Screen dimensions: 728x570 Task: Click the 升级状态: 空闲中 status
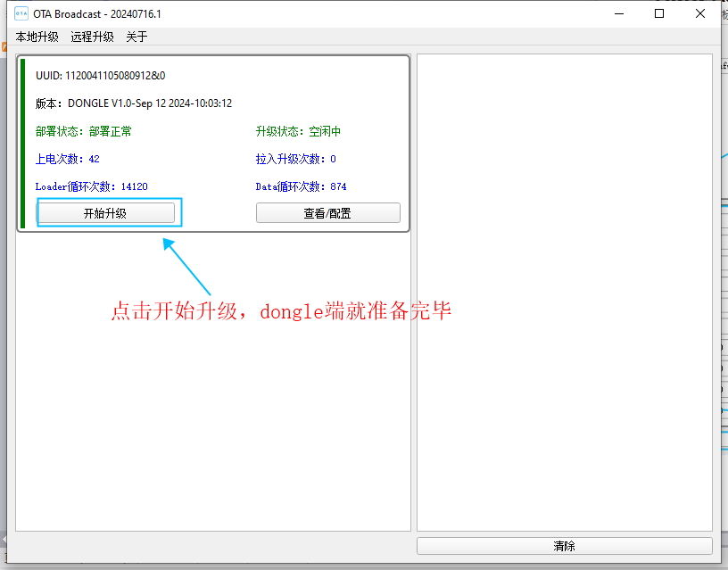(x=298, y=131)
